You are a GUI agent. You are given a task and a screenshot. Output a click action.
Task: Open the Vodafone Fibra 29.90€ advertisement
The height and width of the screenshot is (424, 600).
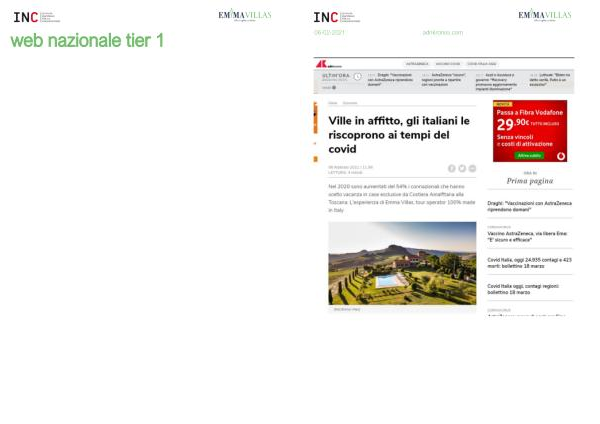click(530, 131)
